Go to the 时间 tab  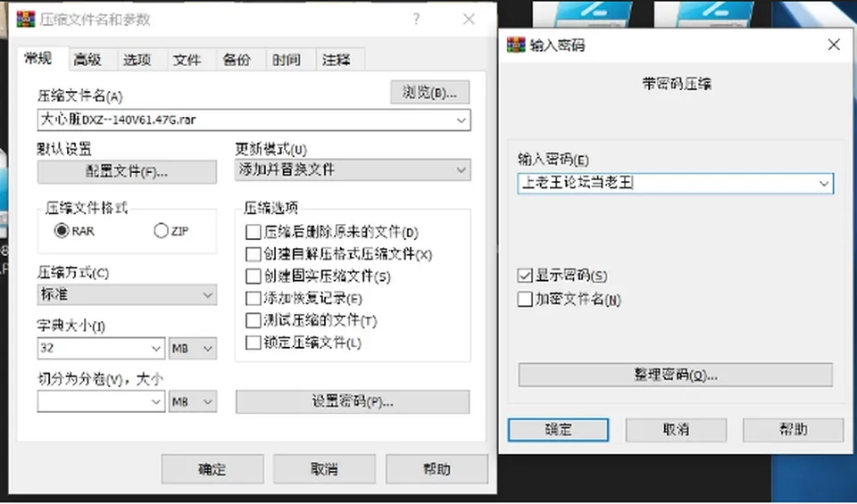pyautogui.click(x=287, y=60)
